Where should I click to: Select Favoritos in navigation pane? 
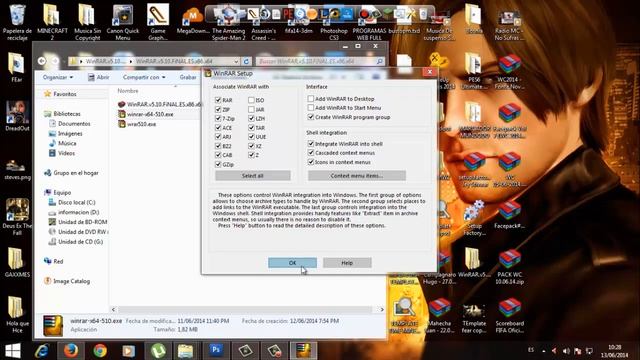click(64, 94)
